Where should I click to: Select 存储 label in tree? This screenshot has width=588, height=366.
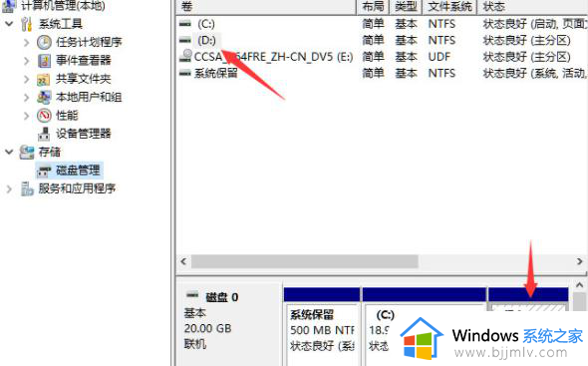click(50, 152)
